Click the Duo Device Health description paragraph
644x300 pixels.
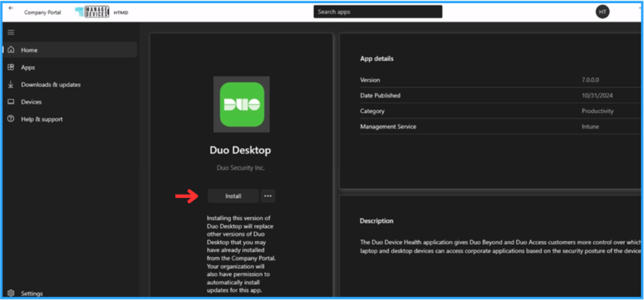coord(500,246)
